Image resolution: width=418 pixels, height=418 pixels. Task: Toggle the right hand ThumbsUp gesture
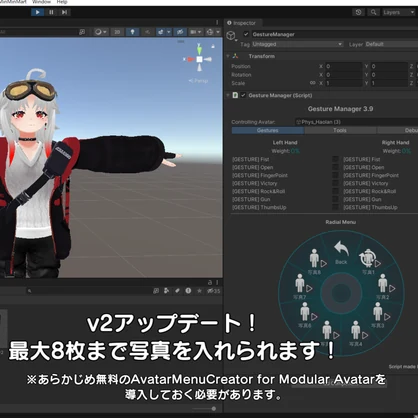tap(370, 207)
